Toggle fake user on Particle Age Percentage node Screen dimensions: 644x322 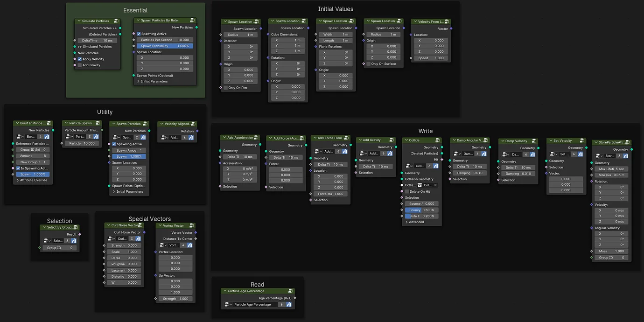(x=289, y=304)
